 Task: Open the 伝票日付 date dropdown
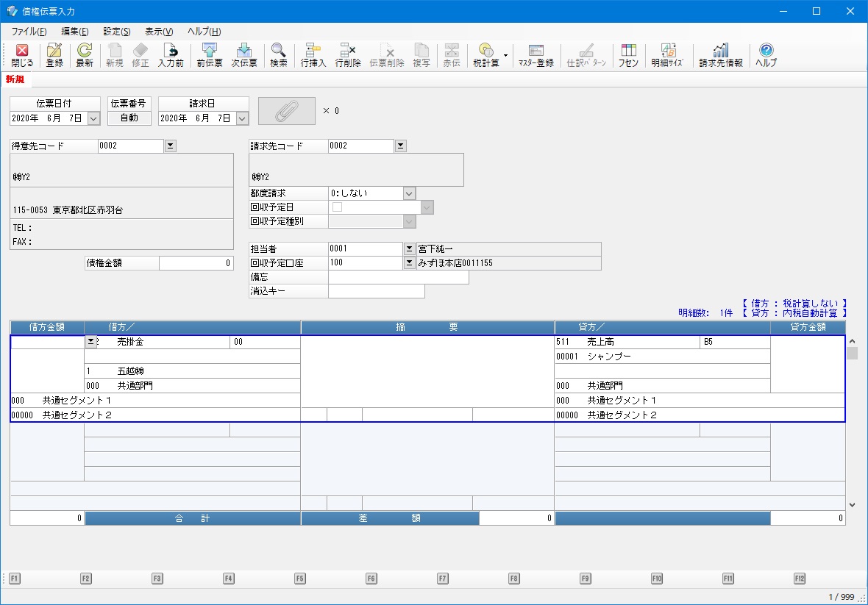(x=93, y=118)
